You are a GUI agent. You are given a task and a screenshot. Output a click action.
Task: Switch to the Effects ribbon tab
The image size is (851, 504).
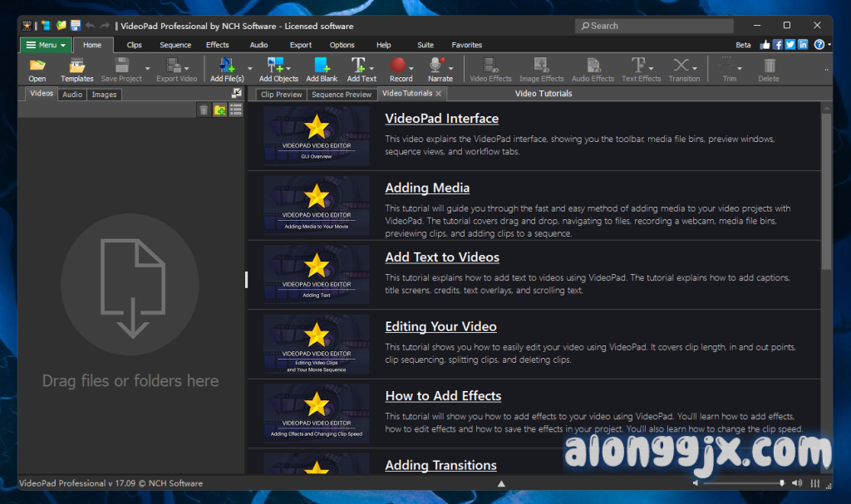tap(218, 45)
